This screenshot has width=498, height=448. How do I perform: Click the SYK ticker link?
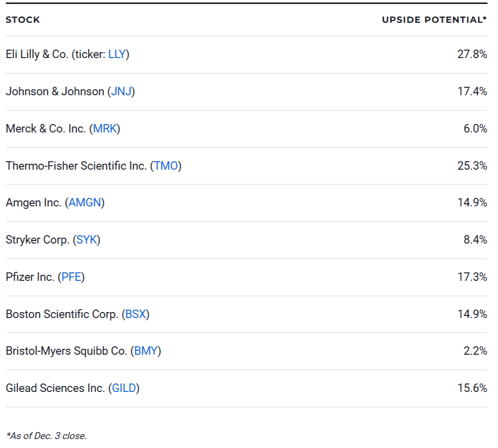(87, 240)
